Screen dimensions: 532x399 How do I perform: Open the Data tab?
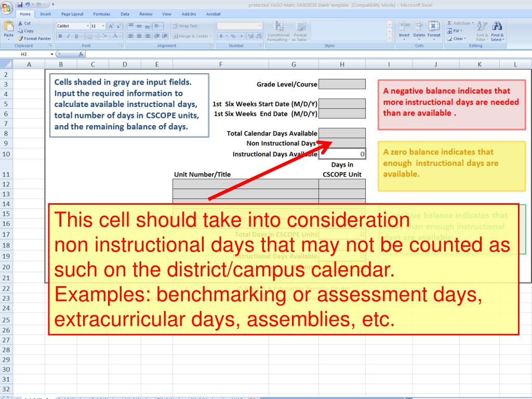click(x=125, y=14)
